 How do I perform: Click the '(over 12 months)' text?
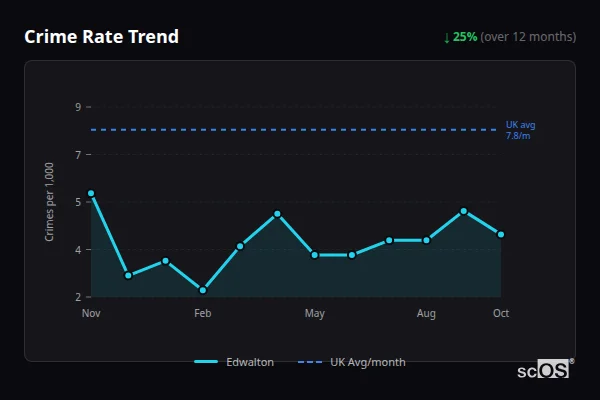coord(528,37)
